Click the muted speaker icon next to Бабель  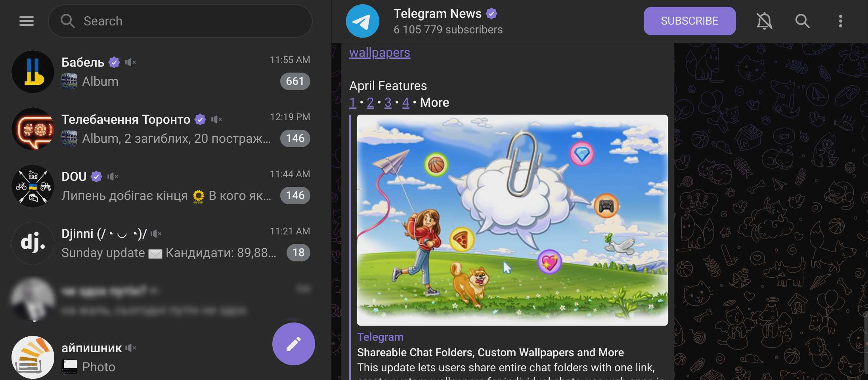[x=131, y=62]
